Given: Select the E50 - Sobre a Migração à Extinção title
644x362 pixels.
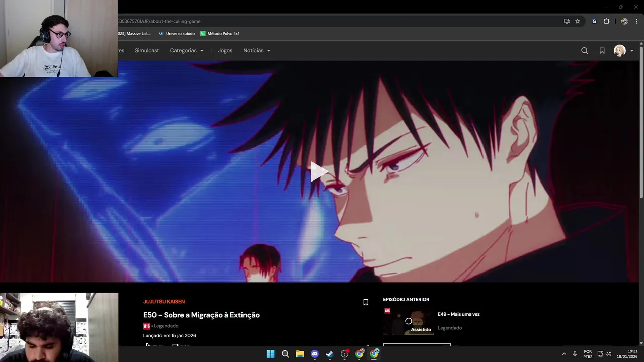Looking at the screenshot, I should point(201,315).
